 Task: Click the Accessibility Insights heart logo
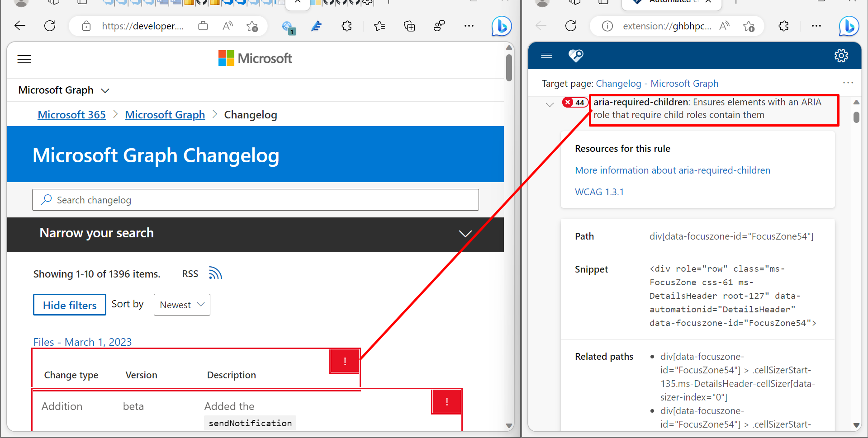[x=575, y=56]
